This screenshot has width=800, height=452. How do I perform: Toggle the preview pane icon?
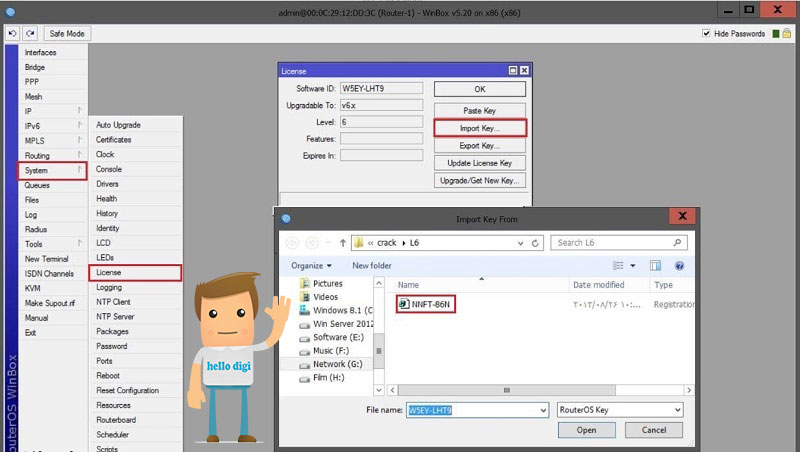pos(655,265)
